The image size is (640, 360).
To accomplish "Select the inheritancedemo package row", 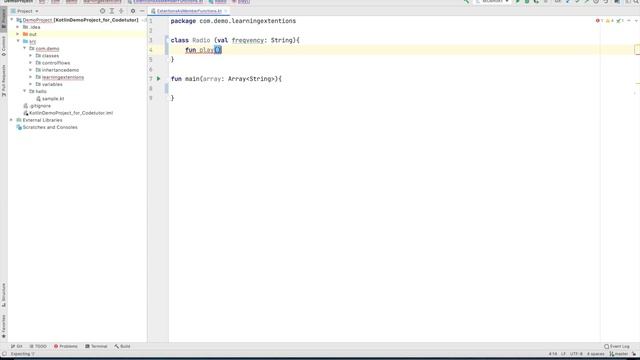I will coord(57,70).
